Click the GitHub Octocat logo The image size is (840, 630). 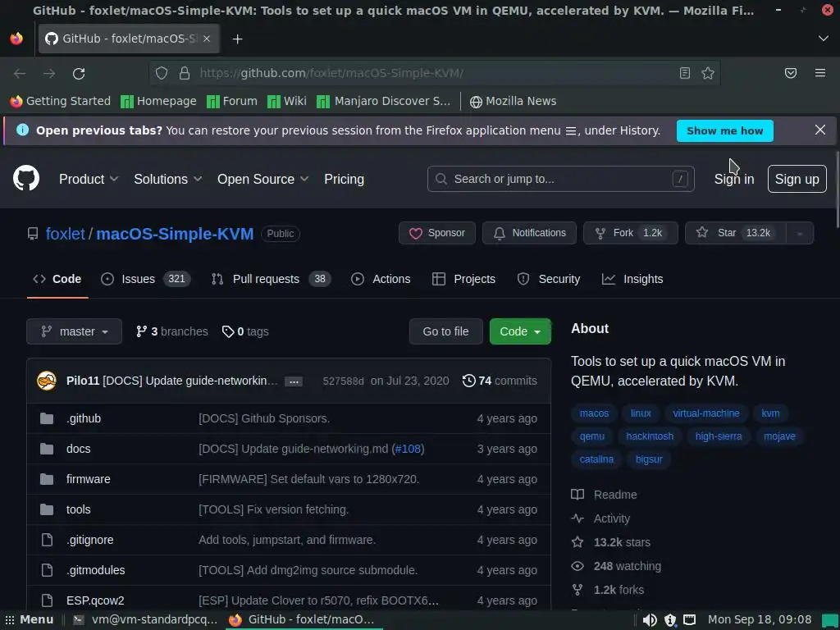point(25,178)
